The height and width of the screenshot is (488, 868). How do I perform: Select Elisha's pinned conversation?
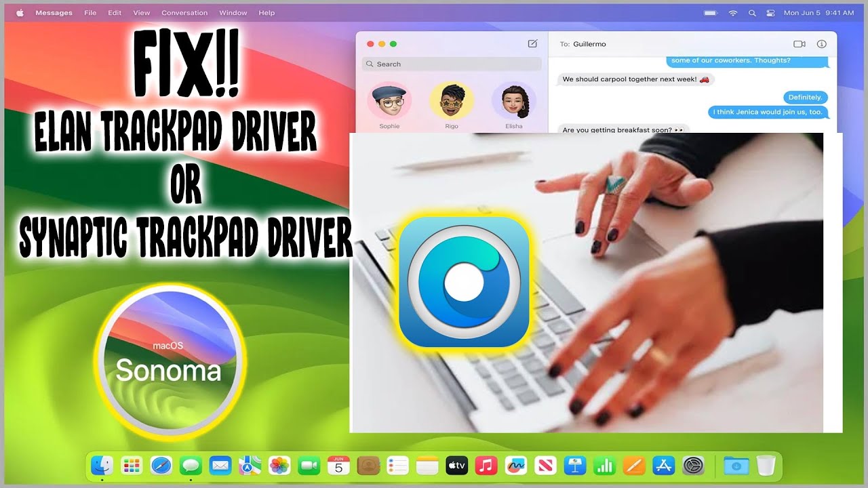(x=514, y=106)
